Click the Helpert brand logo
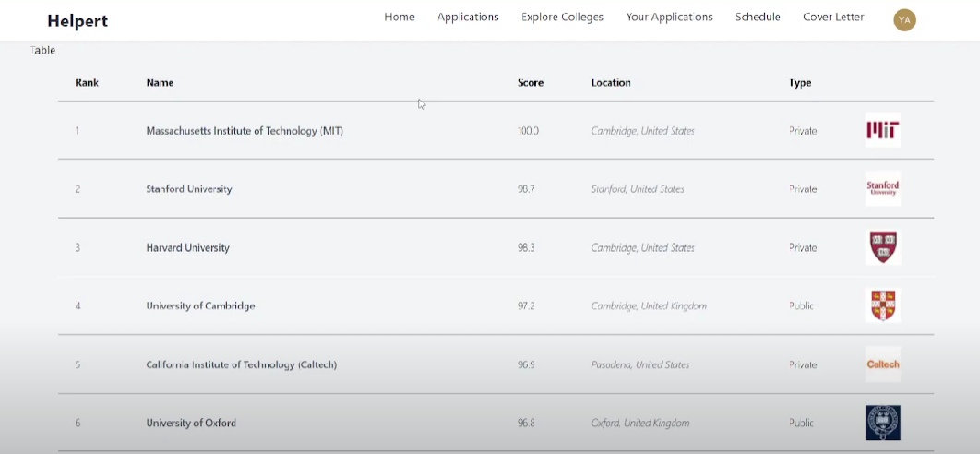The height and width of the screenshot is (454, 980). click(78, 20)
